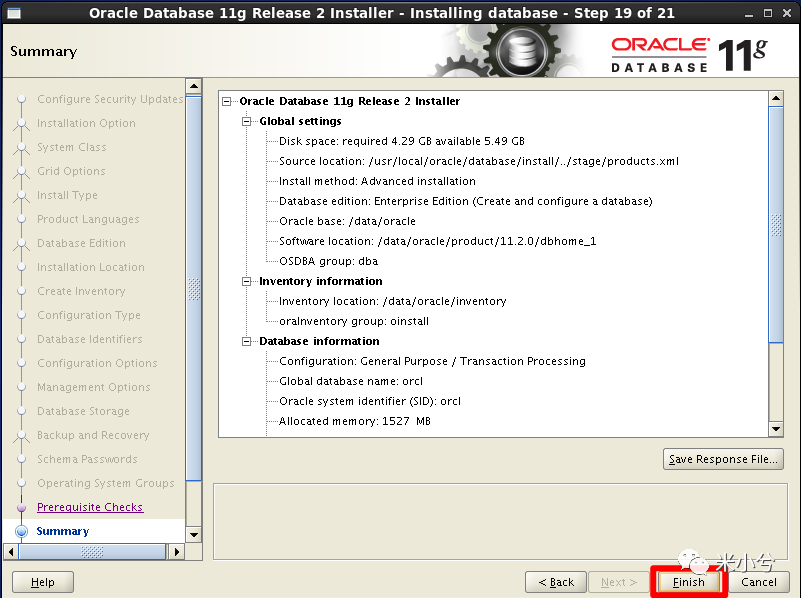Select the Database Storage step
This screenshot has width=801, height=598.
coord(83,411)
